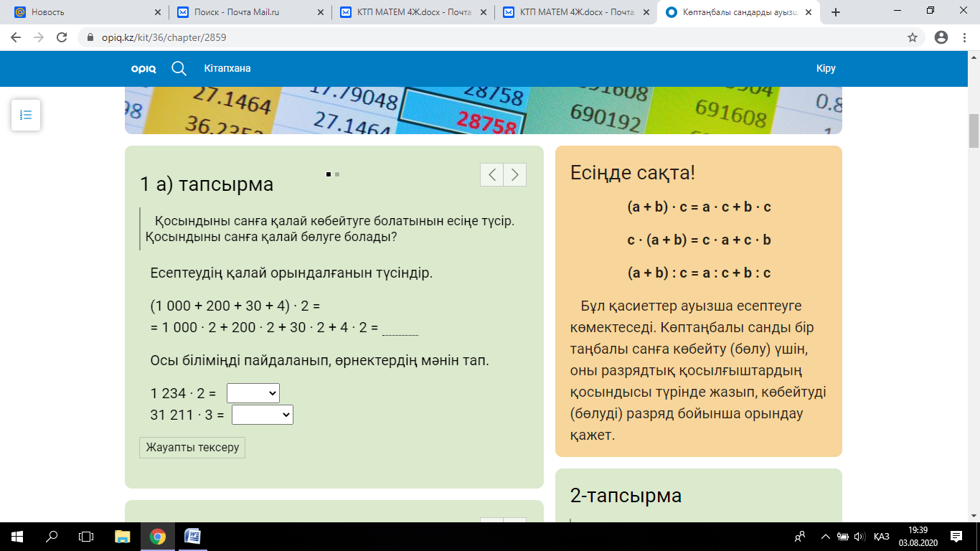Select the first slide indicator dot
Viewport: 980px width, 551px height.
329,174
